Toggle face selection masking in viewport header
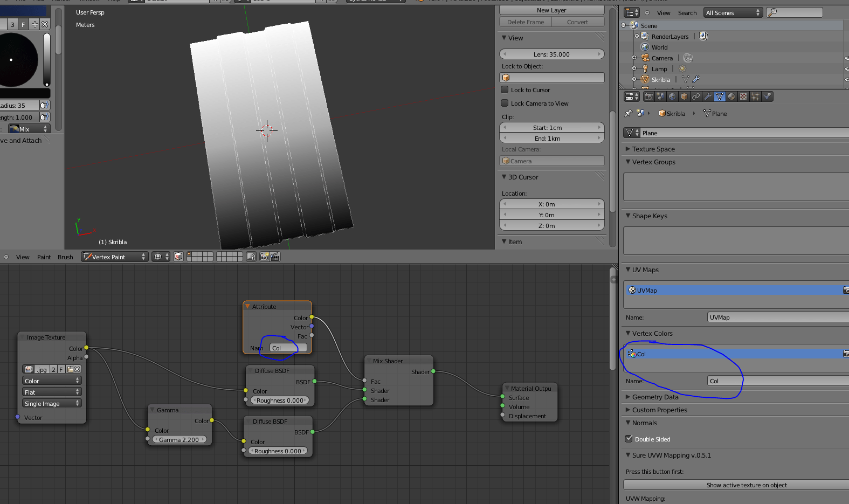The width and height of the screenshot is (849, 504). [178, 257]
